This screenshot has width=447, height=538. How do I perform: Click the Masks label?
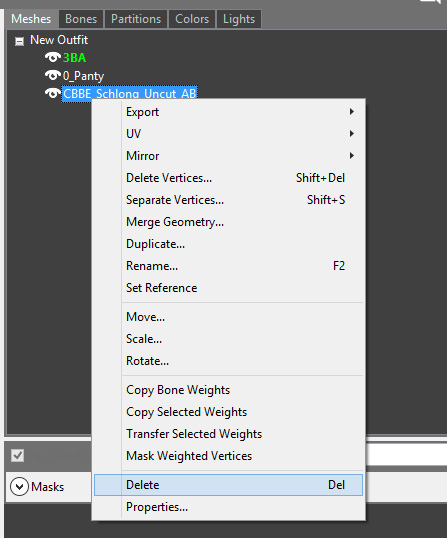point(48,487)
